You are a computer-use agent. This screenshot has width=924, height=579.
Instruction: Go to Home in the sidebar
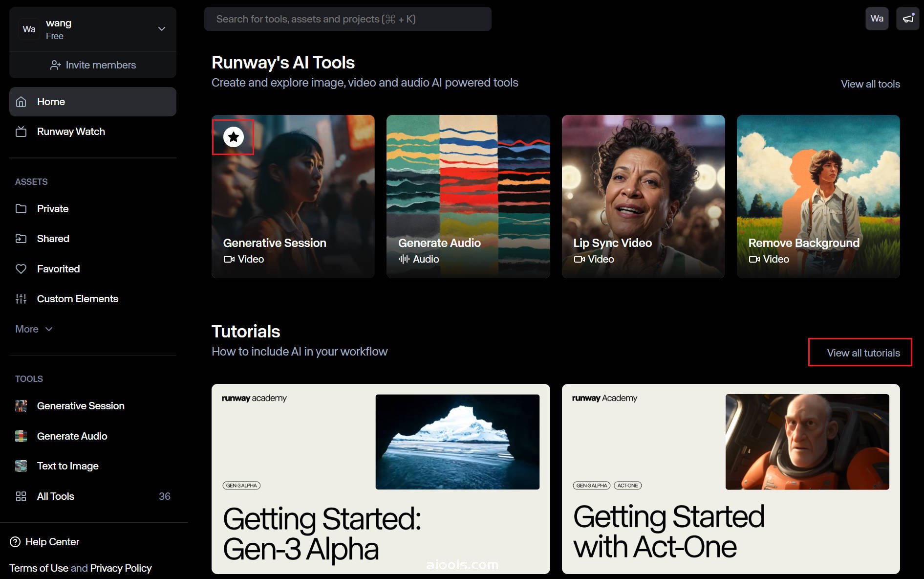(x=93, y=102)
